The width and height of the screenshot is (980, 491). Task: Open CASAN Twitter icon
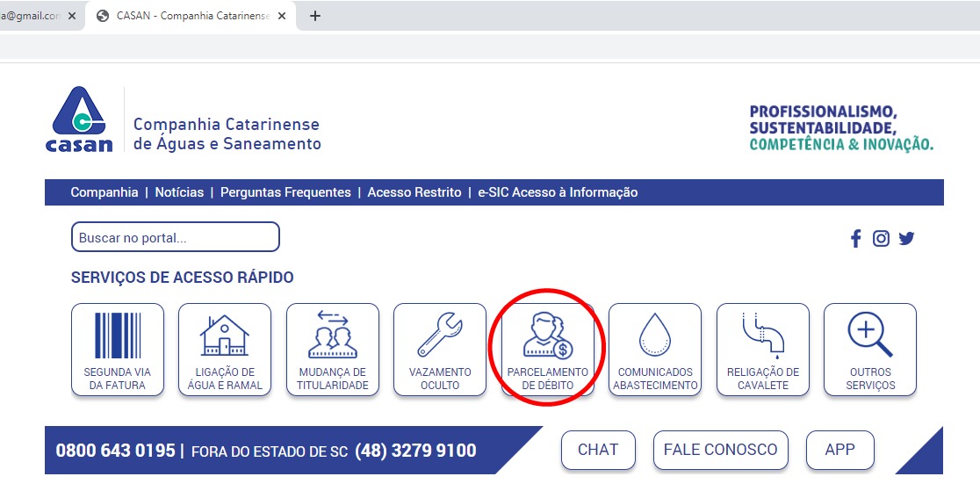click(x=906, y=238)
